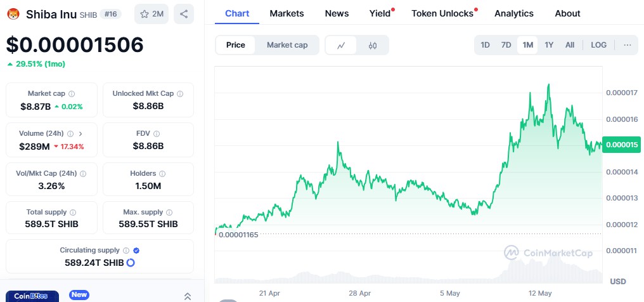Click the All time range button
Viewport: 644px width, 302px height.
coord(570,45)
